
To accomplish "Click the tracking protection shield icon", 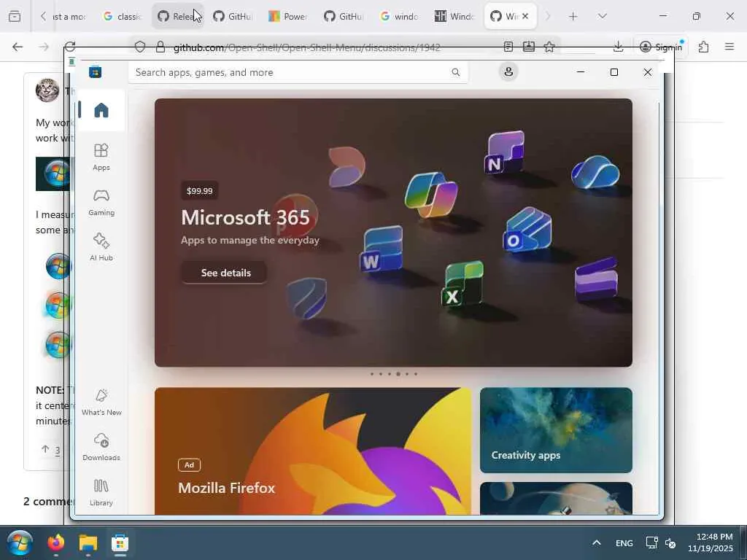I will click(x=139, y=47).
